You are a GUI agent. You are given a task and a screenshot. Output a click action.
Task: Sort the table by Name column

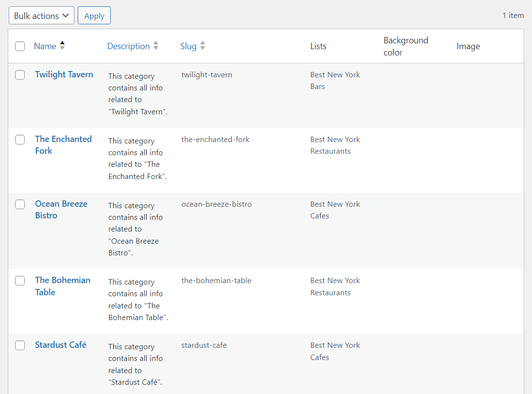point(45,46)
